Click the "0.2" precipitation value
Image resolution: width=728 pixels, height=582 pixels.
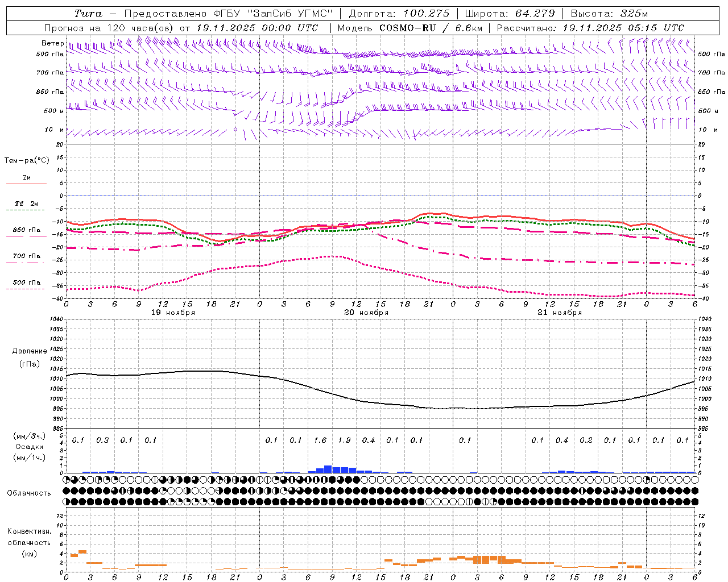(x=586, y=440)
